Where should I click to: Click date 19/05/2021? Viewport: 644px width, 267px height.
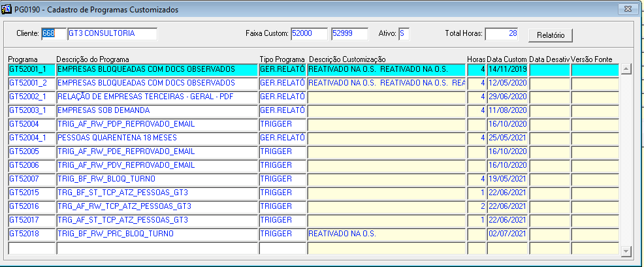(x=507, y=180)
